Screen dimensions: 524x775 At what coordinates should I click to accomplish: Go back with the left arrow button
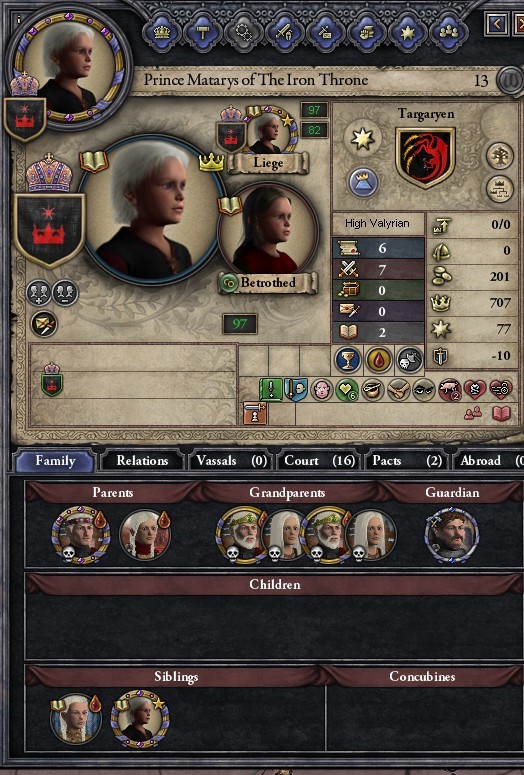(x=497, y=23)
